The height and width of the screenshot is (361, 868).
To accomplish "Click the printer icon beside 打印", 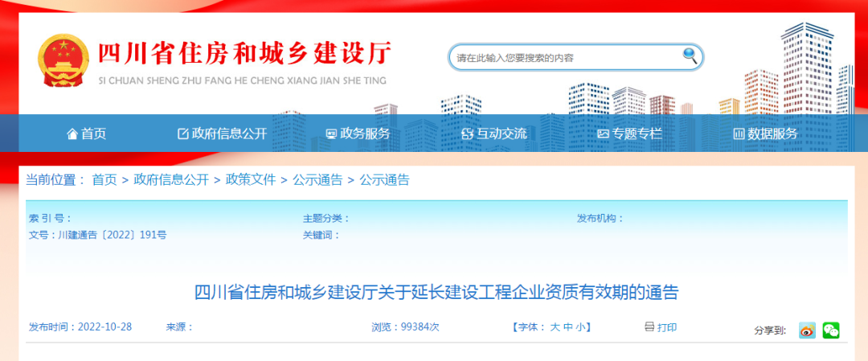I will 649,327.
